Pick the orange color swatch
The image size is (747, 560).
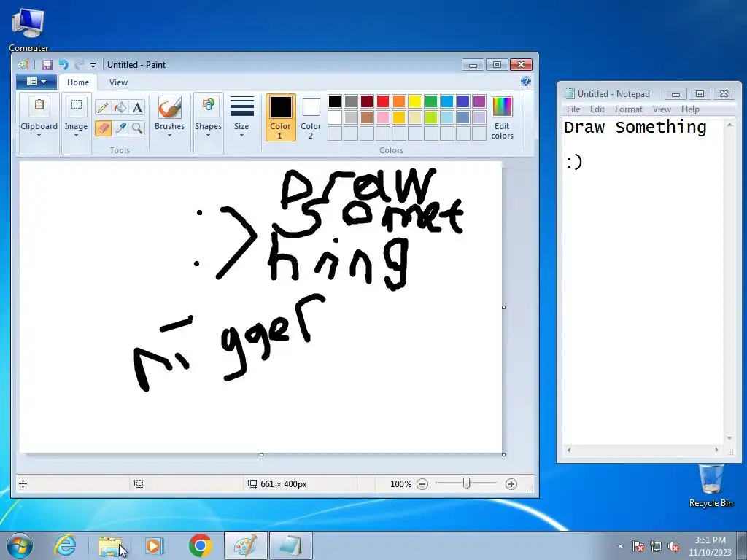pos(399,101)
